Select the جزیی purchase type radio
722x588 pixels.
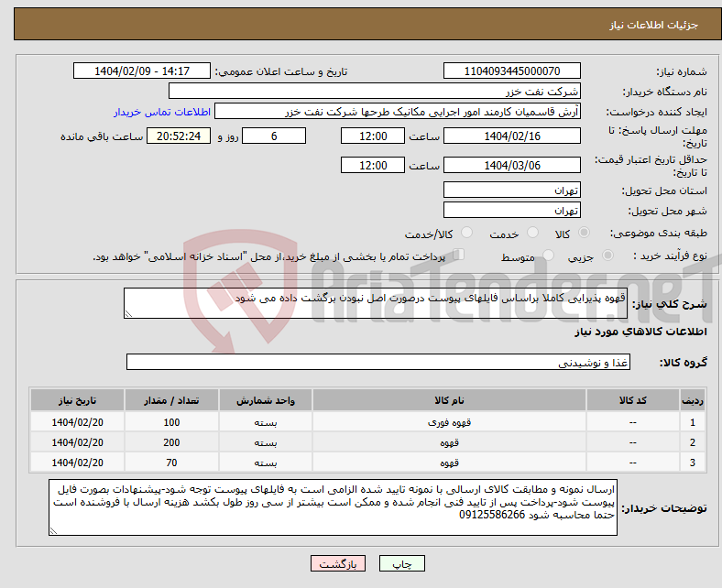coord(607,256)
